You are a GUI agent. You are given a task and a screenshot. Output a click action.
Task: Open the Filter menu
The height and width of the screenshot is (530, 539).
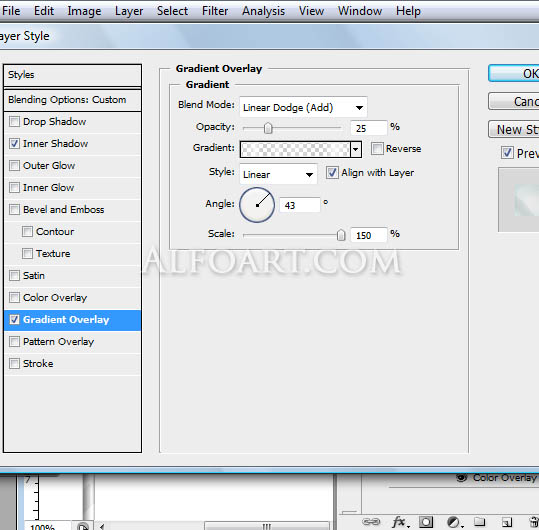(x=215, y=11)
